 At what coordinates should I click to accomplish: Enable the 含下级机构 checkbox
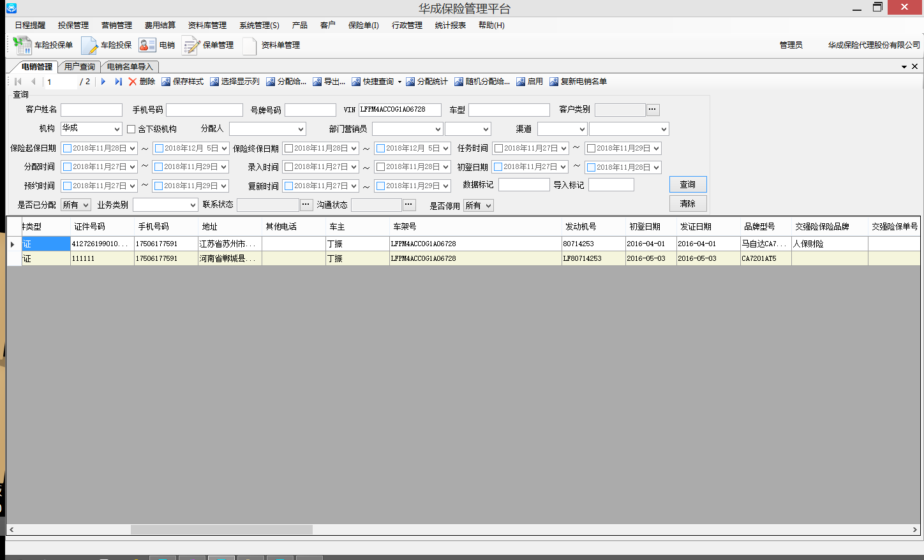(131, 129)
